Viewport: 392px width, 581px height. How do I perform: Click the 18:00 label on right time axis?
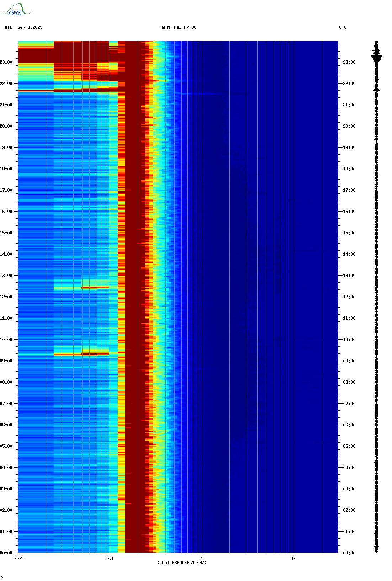coord(349,169)
